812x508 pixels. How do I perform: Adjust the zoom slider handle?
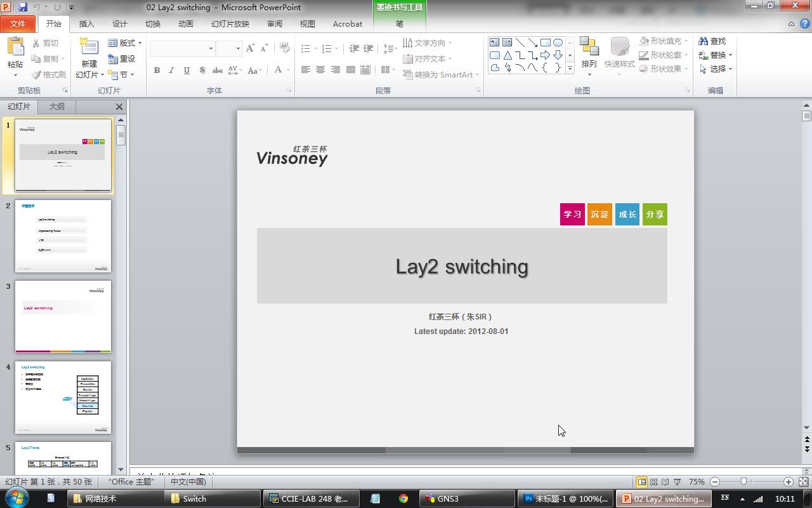click(x=743, y=482)
